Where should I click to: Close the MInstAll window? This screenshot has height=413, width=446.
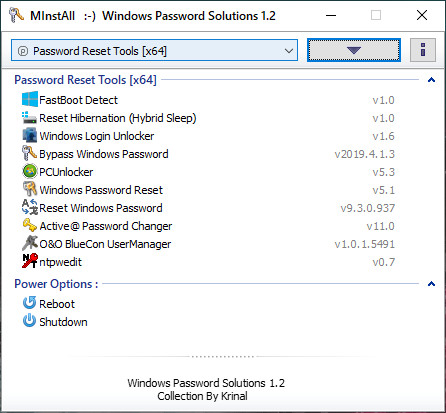[x=422, y=15]
